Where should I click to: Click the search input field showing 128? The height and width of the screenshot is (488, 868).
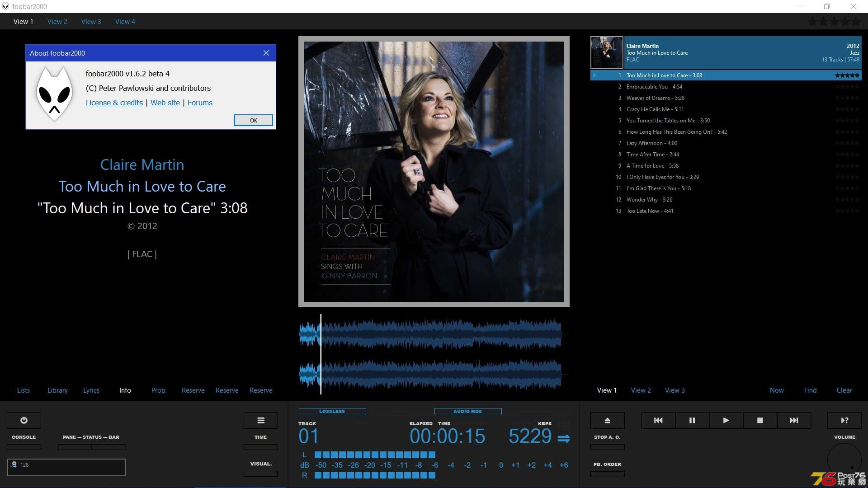pos(66,467)
